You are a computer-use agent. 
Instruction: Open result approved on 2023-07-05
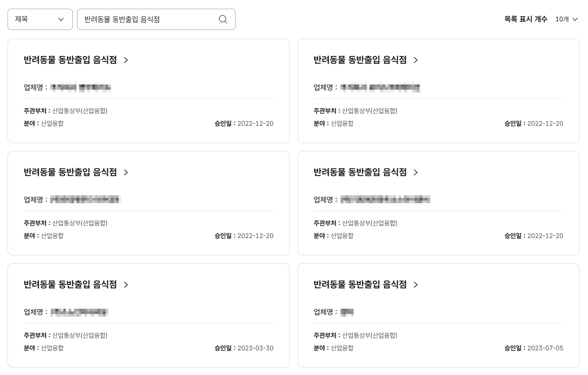pyautogui.click(x=360, y=284)
